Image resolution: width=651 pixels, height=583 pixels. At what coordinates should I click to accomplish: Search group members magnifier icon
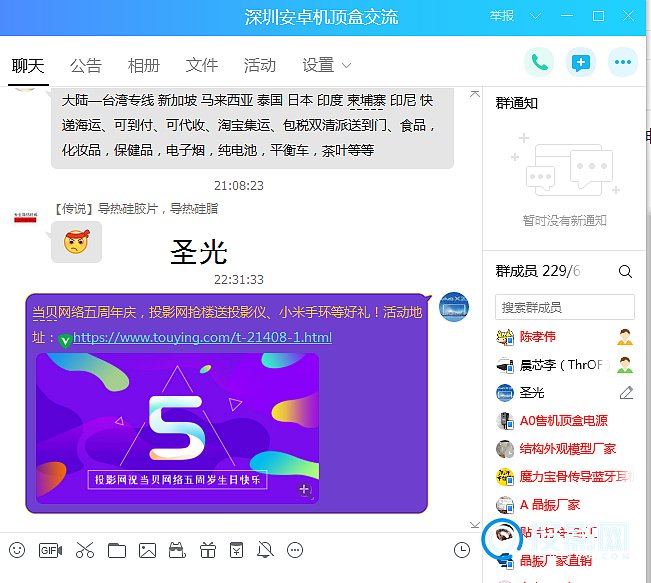pos(625,272)
